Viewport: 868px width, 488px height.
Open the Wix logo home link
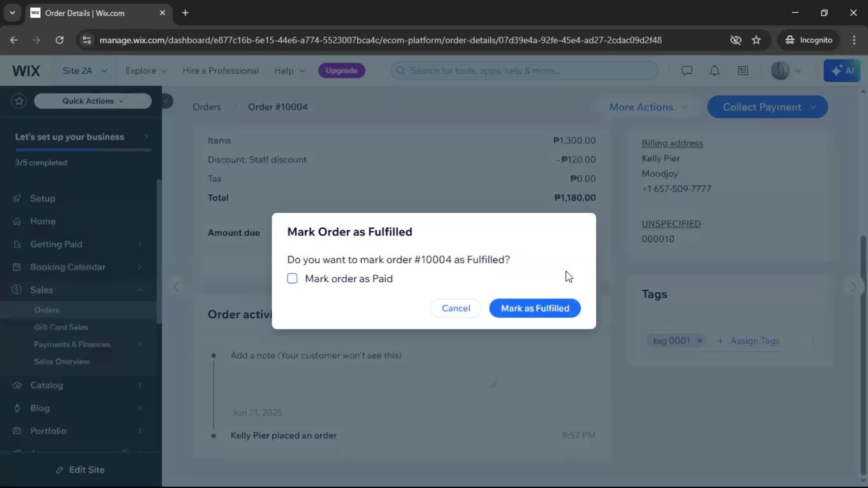pos(26,70)
